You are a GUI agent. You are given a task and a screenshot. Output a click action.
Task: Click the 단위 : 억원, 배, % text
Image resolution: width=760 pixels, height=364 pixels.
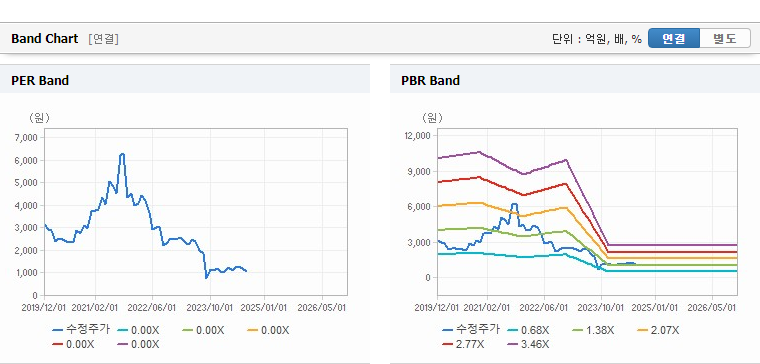click(597, 39)
